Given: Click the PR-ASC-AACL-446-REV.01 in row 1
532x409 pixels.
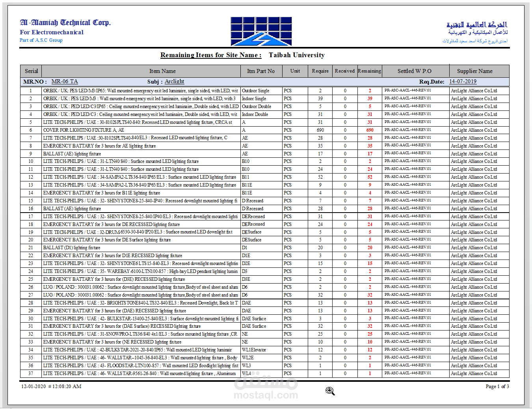Looking at the screenshot, I should point(407,91).
